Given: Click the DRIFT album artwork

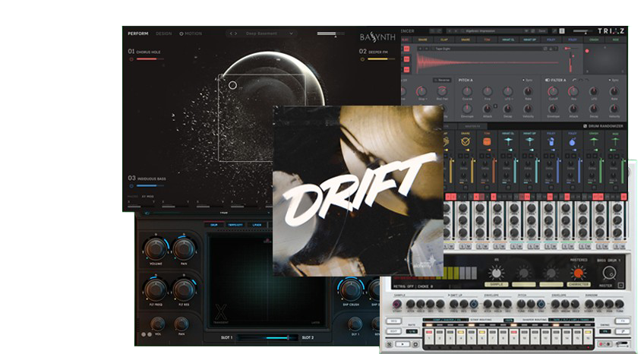Looking at the screenshot, I should 358,191.
